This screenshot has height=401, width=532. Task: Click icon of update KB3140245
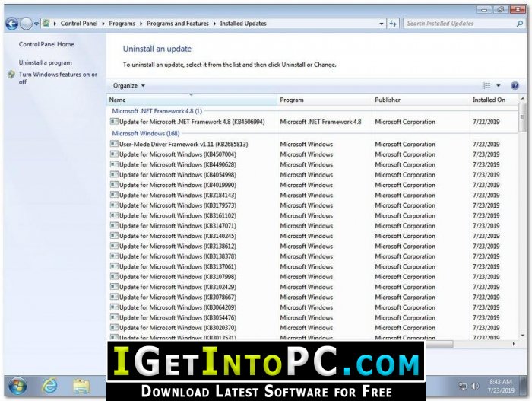(x=114, y=236)
